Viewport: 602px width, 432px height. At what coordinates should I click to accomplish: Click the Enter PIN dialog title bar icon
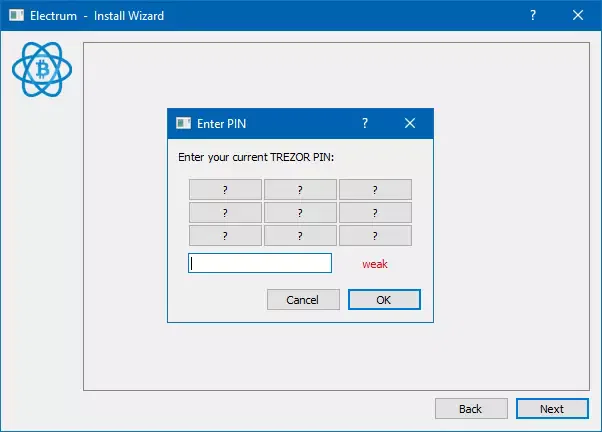(x=183, y=124)
